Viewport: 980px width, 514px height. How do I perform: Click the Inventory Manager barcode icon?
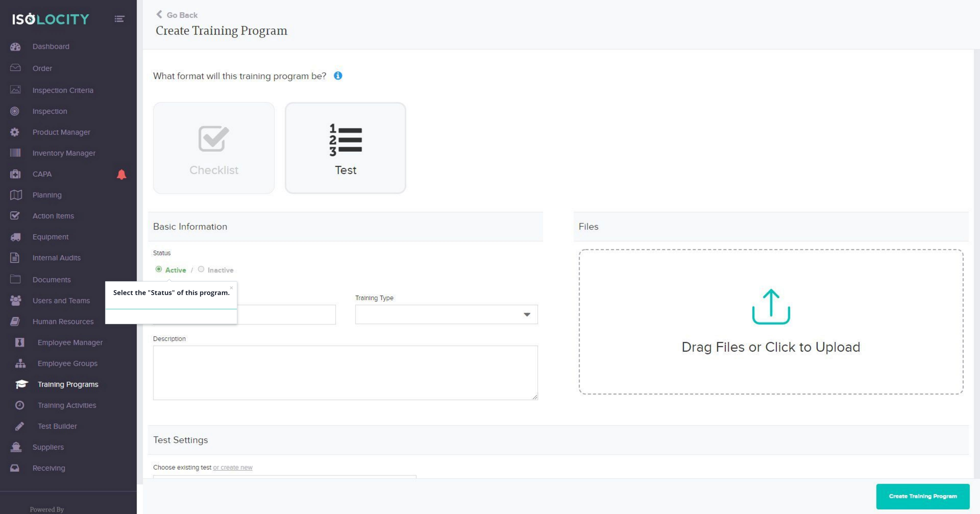coord(15,153)
